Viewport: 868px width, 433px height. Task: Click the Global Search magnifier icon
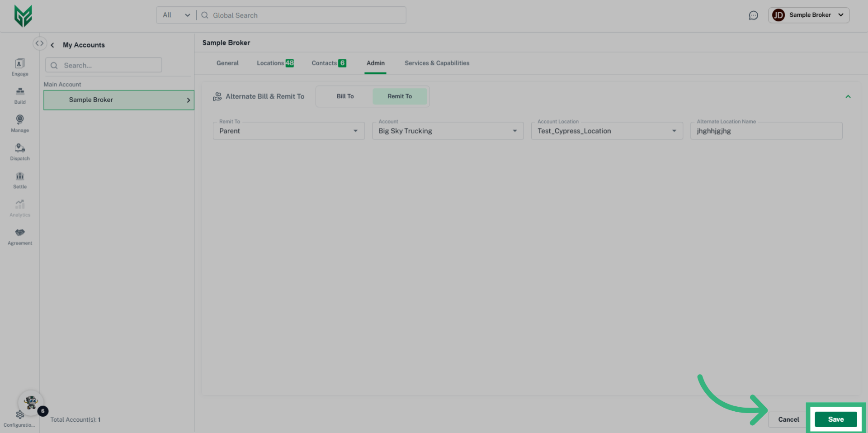coord(205,15)
